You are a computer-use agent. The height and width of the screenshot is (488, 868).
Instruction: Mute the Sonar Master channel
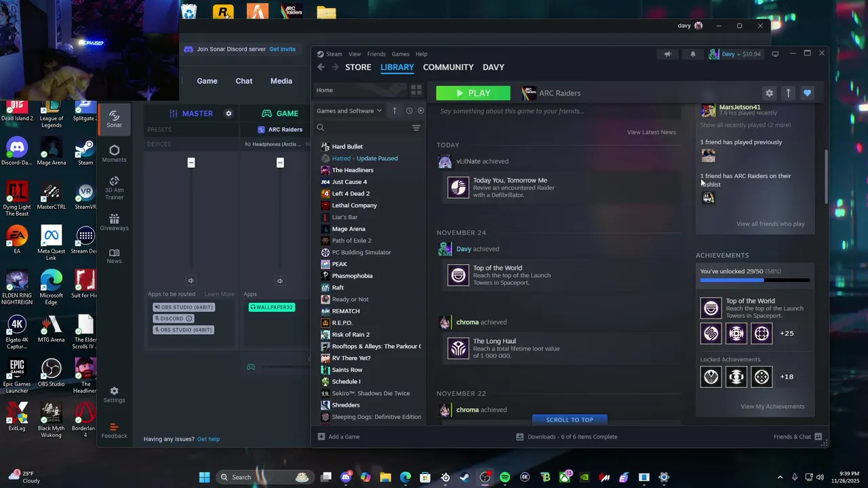click(x=191, y=281)
